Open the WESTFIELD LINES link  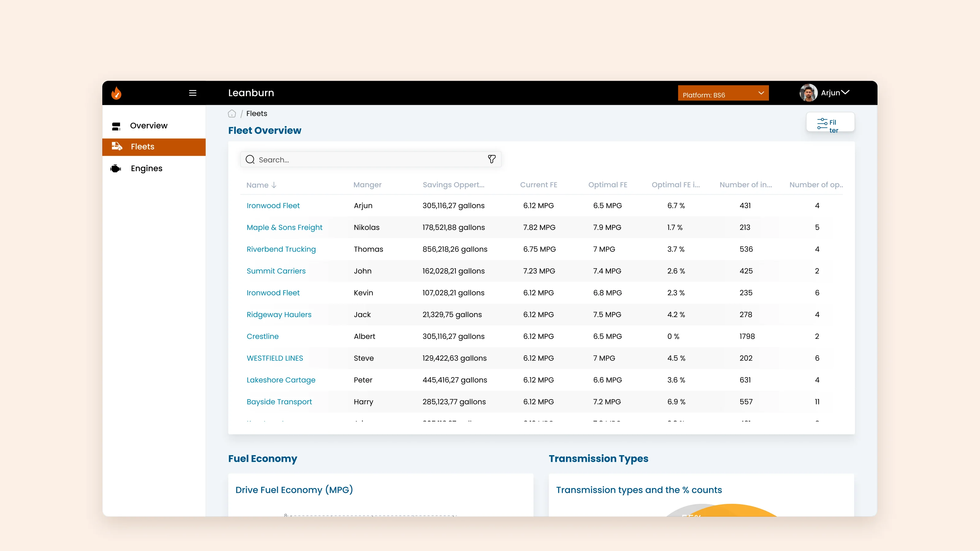point(275,358)
